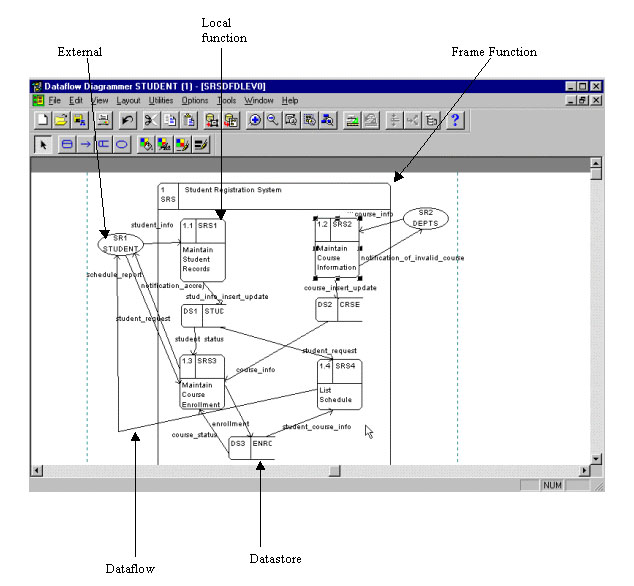This screenshot has height=586, width=634.
Task: Click the schedule_report dataflow label
Action: tap(114, 275)
